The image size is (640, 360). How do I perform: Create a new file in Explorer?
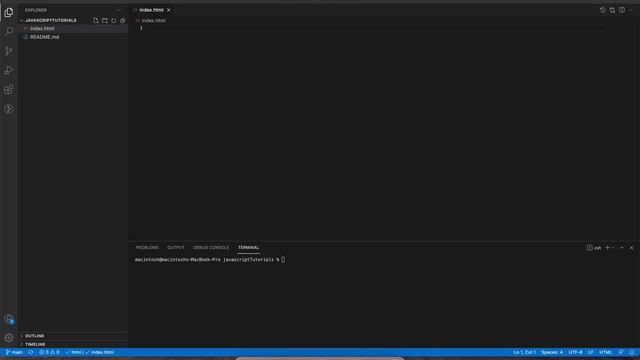(96, 20)
